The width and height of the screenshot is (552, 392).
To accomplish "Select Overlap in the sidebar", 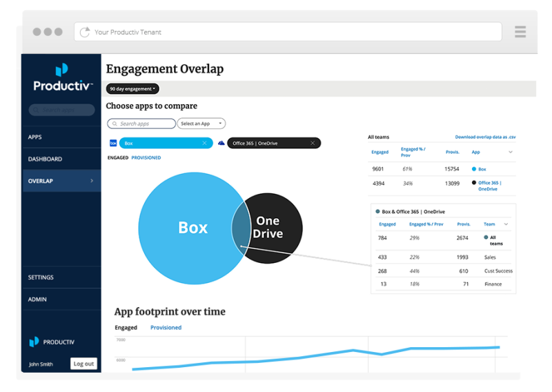I will (61, 181).
